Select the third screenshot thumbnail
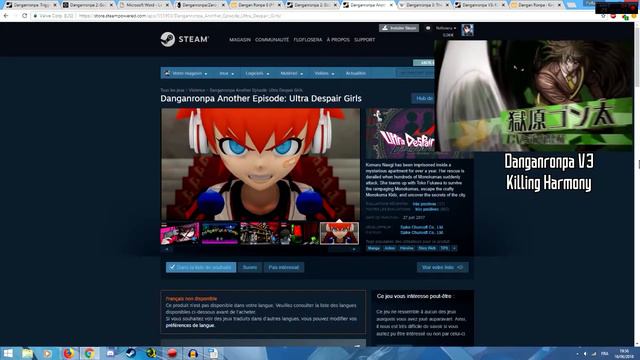 (x=259, y=233)
